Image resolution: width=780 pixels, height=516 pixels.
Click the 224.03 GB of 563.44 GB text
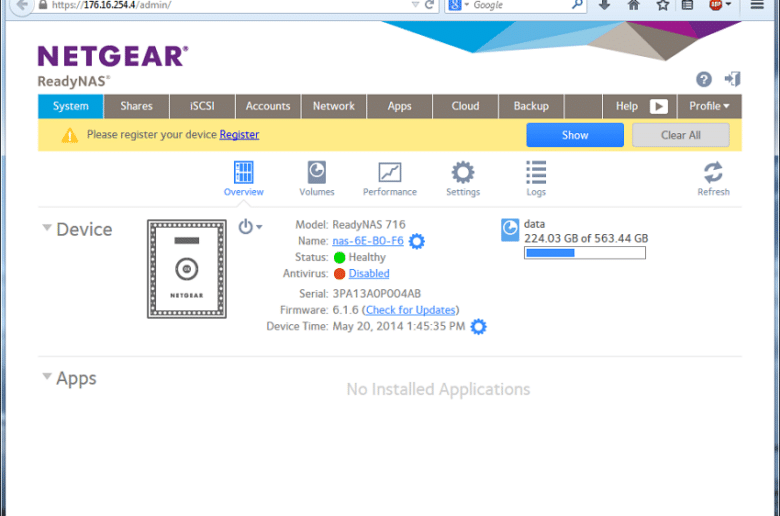tap(586, 238)
